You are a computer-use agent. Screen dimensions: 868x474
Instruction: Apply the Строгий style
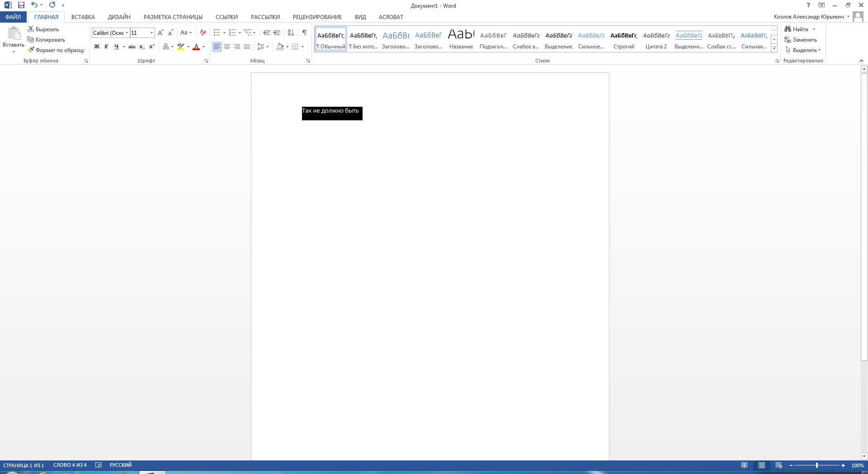pos(624,39)
